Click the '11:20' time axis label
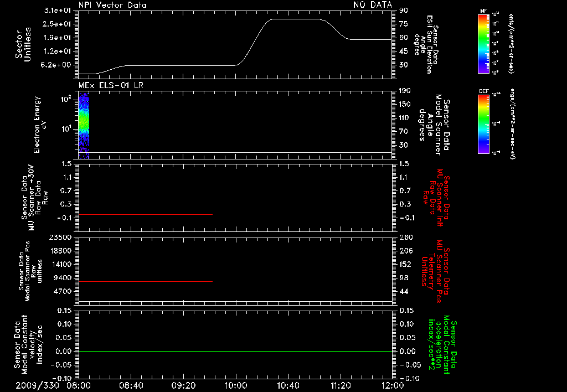The height and width of the screenshot is (392, 567). pos(341,385)
